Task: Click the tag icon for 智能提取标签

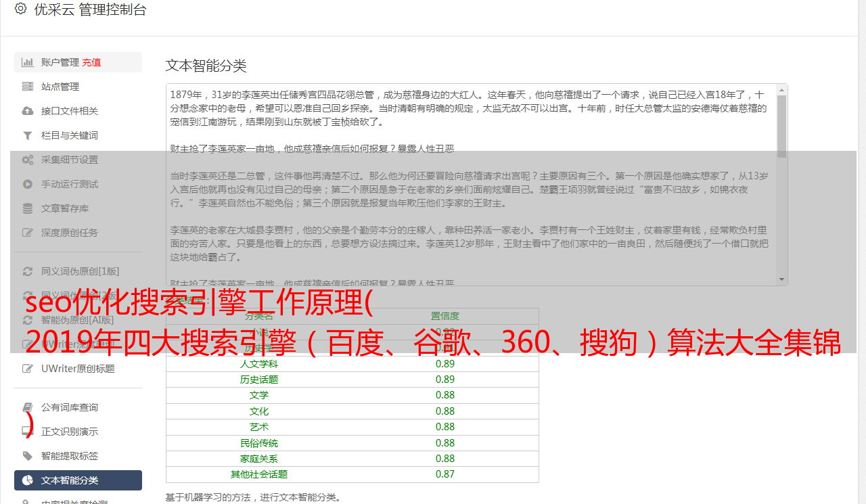Action: tap(27, 456)
